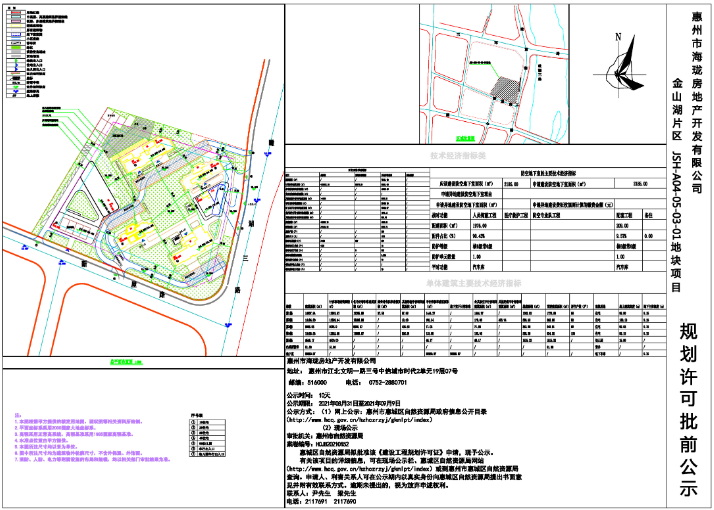Click the north arrow compass rose
The height and width of the screenshot is (510, 714).
[x=619, y=64]
